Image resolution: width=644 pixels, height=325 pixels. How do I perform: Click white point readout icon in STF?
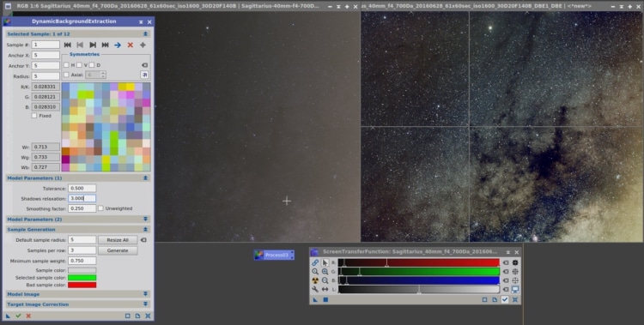click(515, 280)
